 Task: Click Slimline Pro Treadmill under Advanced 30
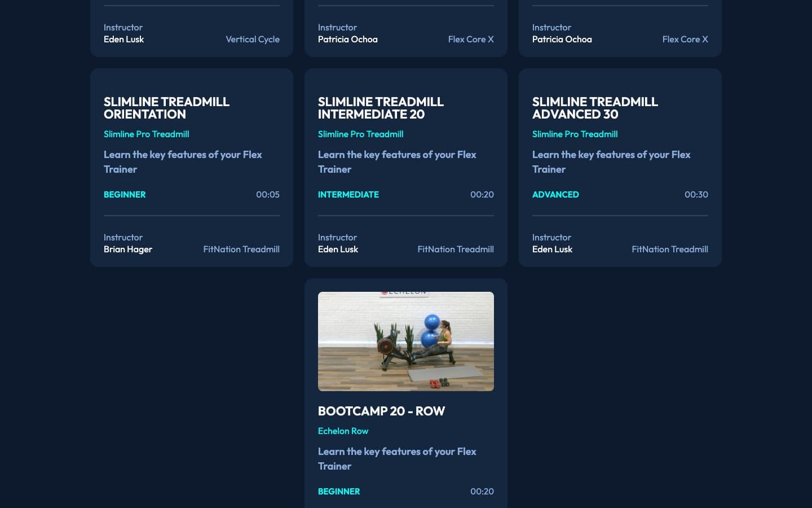point(575,134)
